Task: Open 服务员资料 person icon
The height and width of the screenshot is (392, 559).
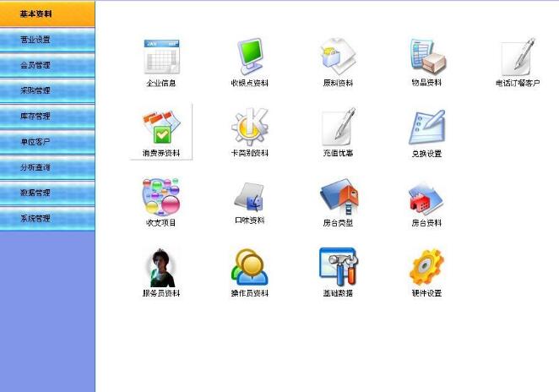Action: coord(161,267)
